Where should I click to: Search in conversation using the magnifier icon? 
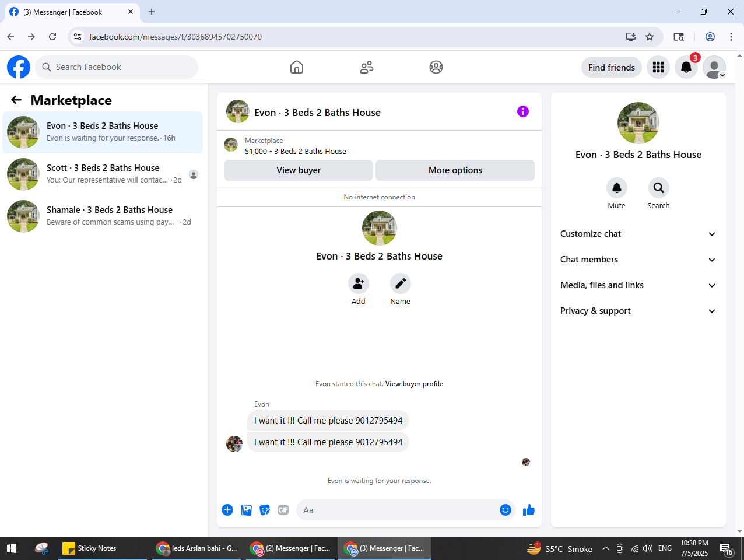659,188
